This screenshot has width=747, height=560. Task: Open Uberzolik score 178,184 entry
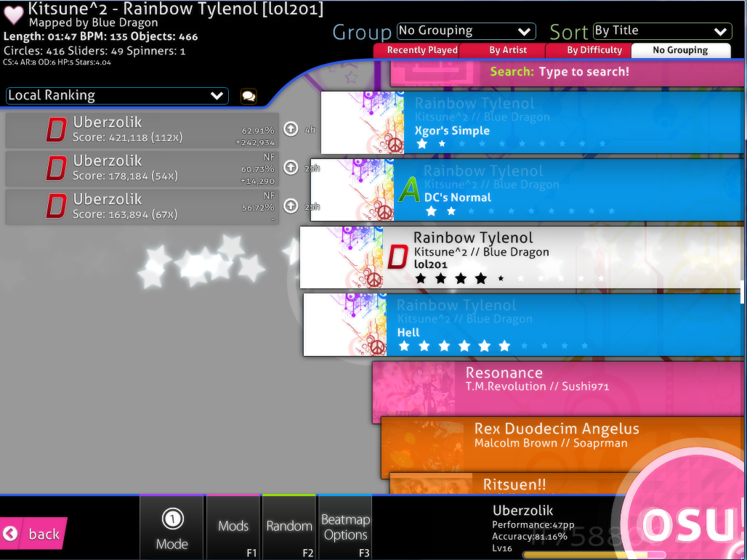point(142,169)
